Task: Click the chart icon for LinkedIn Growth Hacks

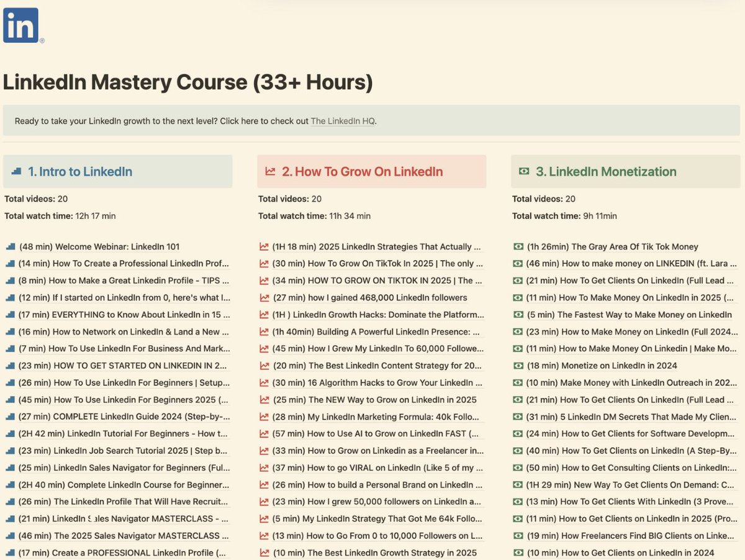Action: 264,315
